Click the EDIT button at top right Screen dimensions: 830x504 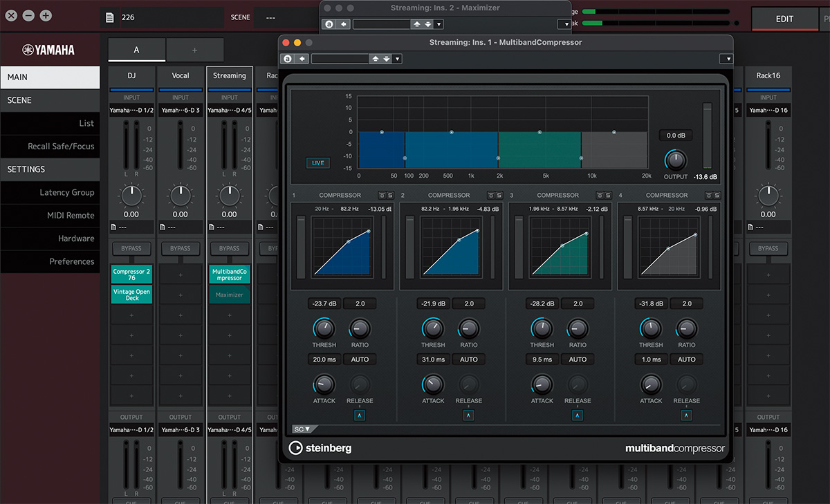pyautogui.click(x=784, y=19)
